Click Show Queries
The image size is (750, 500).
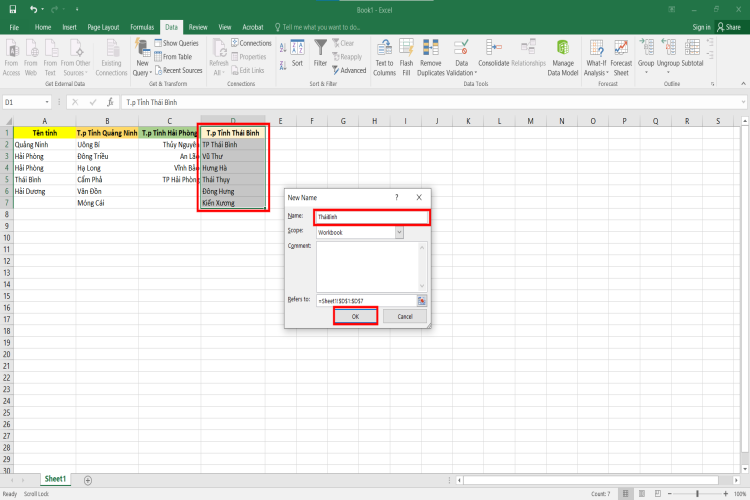[176, 43]
